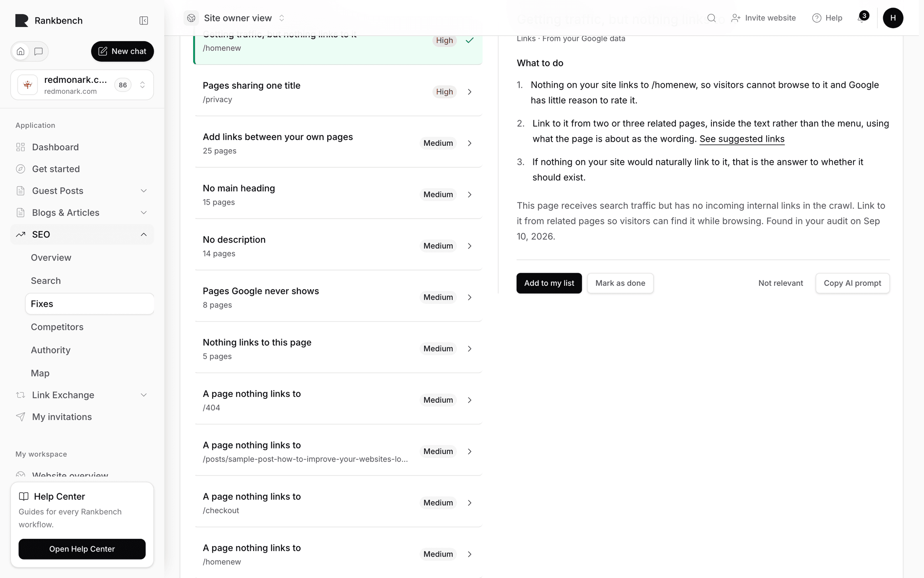Click Open Help Center button
Viewport: 924px width, 578px height.
tap(82, 549)
